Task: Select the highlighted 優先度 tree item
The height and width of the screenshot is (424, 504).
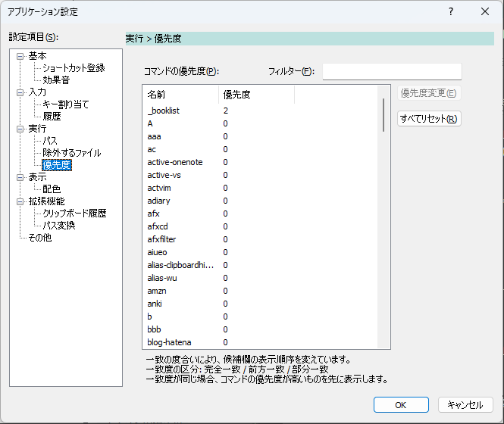Action: [57, 165]
